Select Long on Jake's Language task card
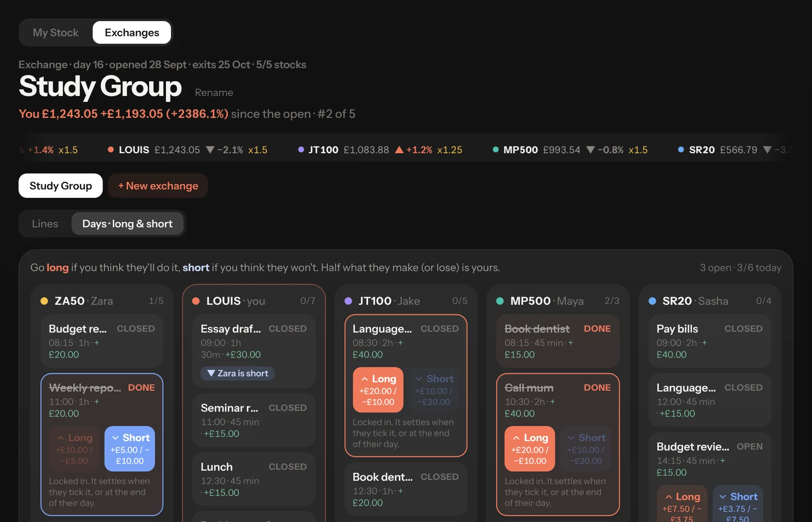Screen dimensions: 812x522 tap(378, 390)
